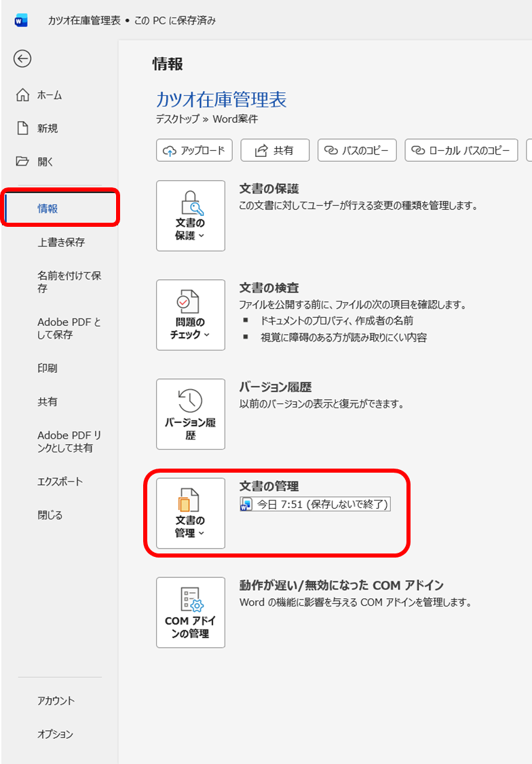Click the アップロード button
Viewport: 532px width, 764px height.
point(195,151)
